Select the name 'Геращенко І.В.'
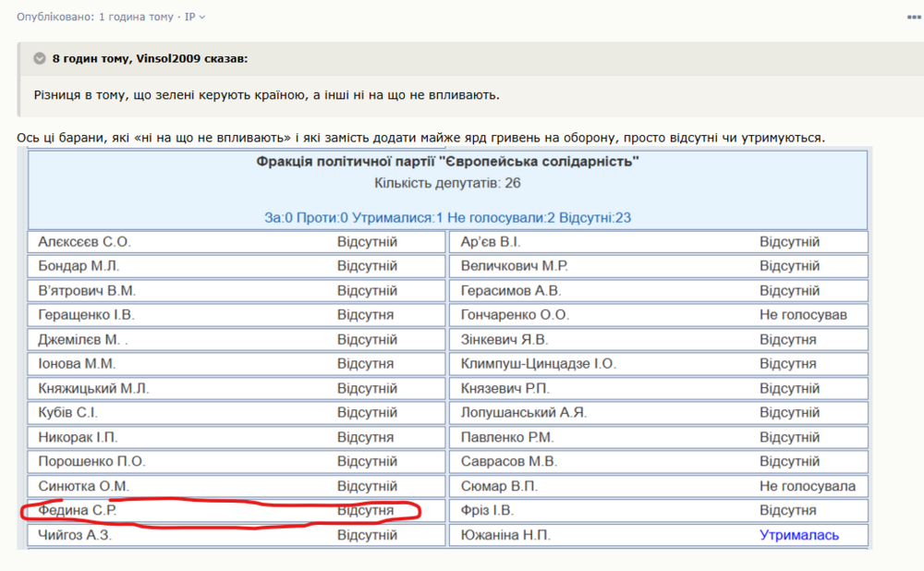The width and height of the screenshot is (924, 571). (x=86, y=315)
